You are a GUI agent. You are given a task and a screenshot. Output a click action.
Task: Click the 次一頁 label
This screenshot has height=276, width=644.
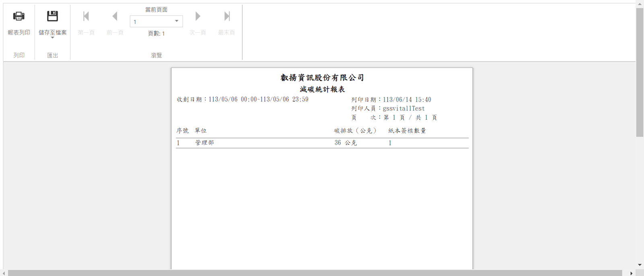coord(198,32)
